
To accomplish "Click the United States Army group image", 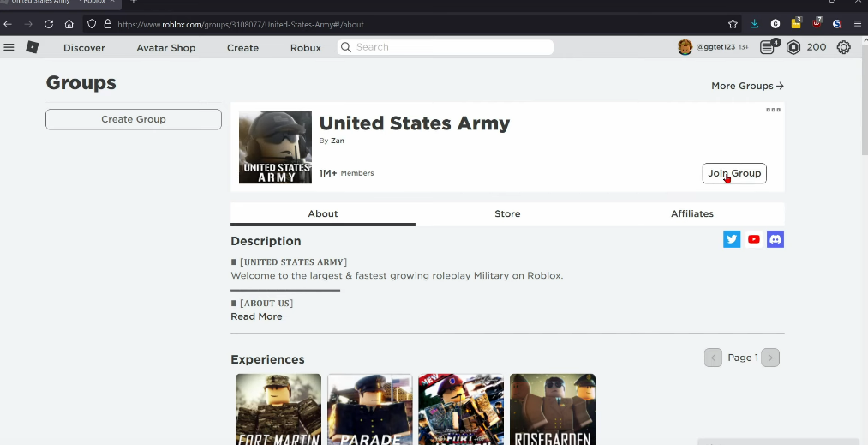I will [275, 147].
